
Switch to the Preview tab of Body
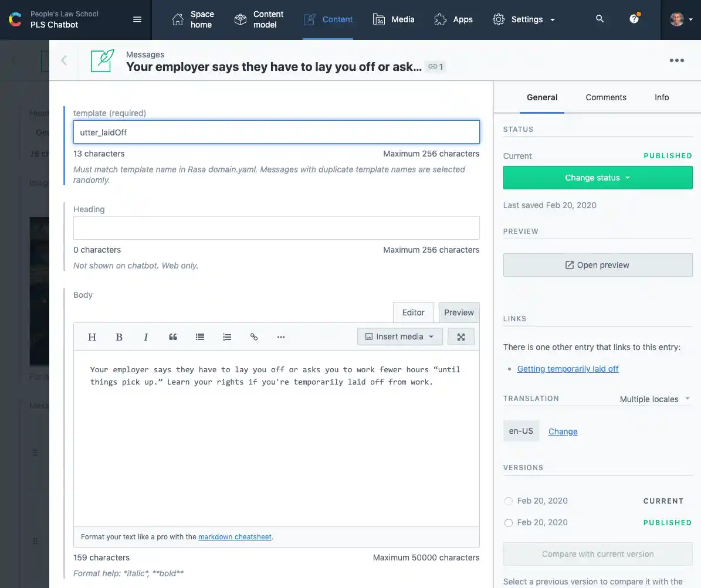[459, 312]
